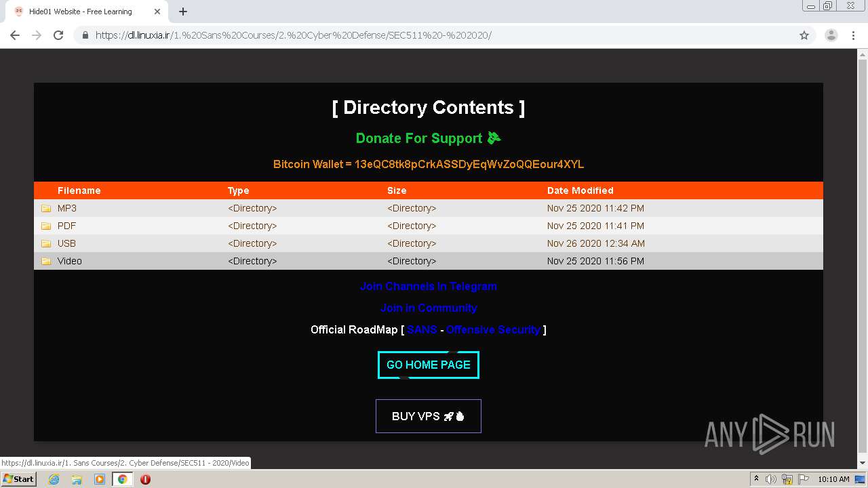Select the Hide01 Website tab
Screen dimensions: 868x488
(x=87, y=12)
